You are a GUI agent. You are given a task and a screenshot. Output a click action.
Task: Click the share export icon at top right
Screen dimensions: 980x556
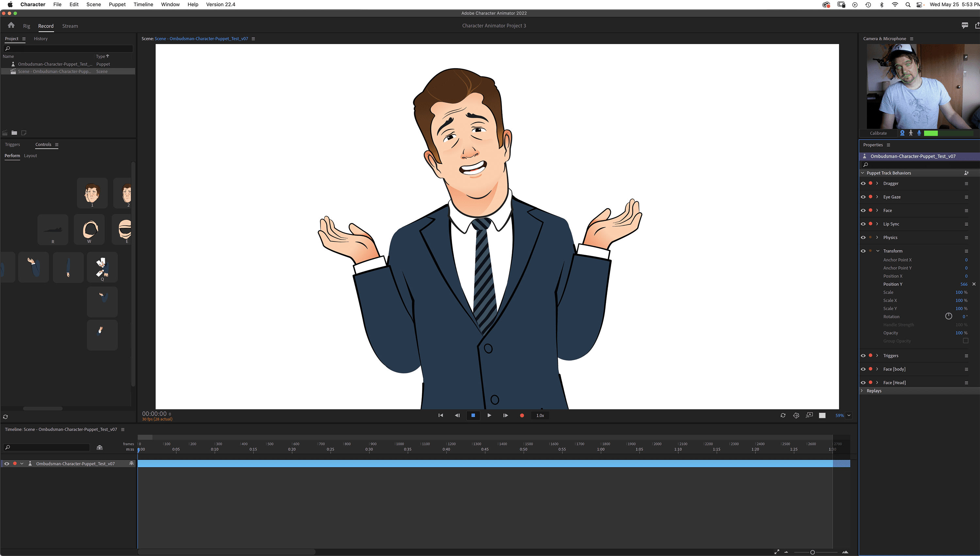point(977,25)
